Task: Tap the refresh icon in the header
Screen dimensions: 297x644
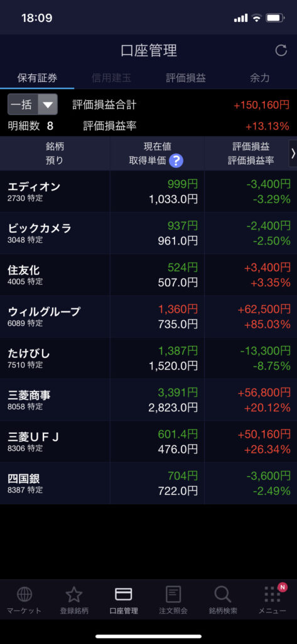Action: [281, 50]
